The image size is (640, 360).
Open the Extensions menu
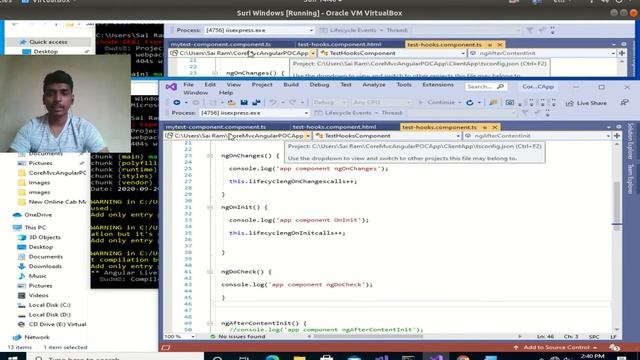(438, 84)
